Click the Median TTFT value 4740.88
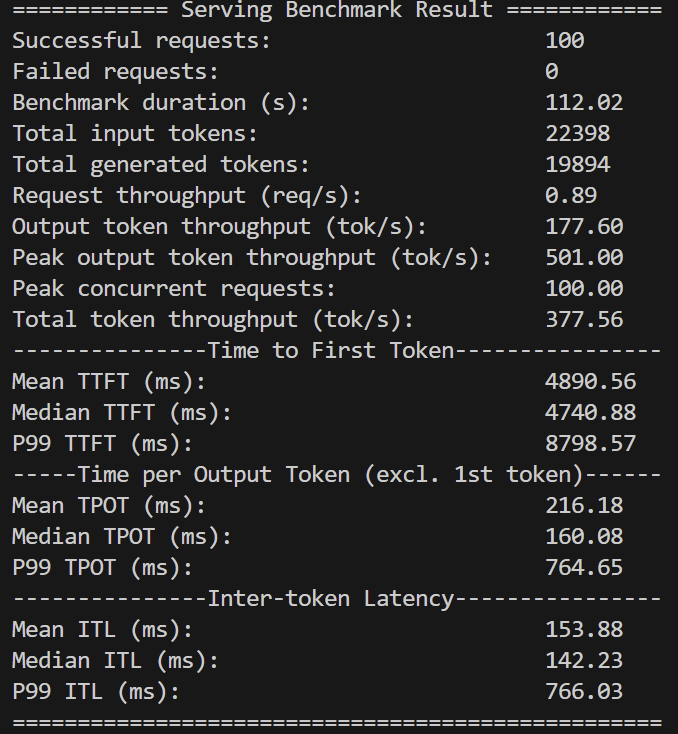The height and width of the screenshot is (734, 678). (591, 413)
